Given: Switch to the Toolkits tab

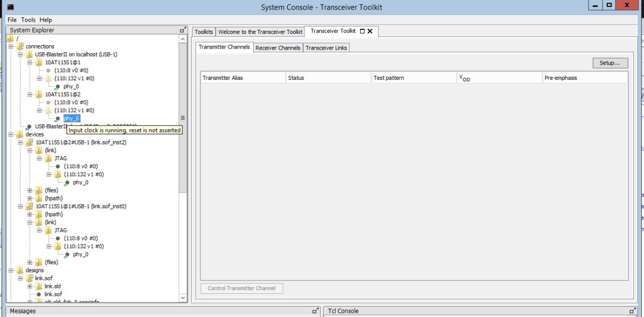Looking at the screenshot, I should point(204,32).
